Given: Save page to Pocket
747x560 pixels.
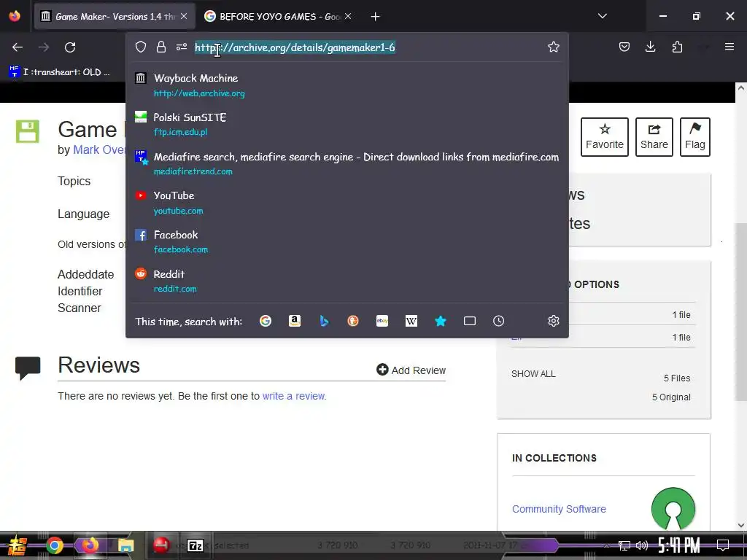Looking at the screenshot, I should [x=624, y=47].
